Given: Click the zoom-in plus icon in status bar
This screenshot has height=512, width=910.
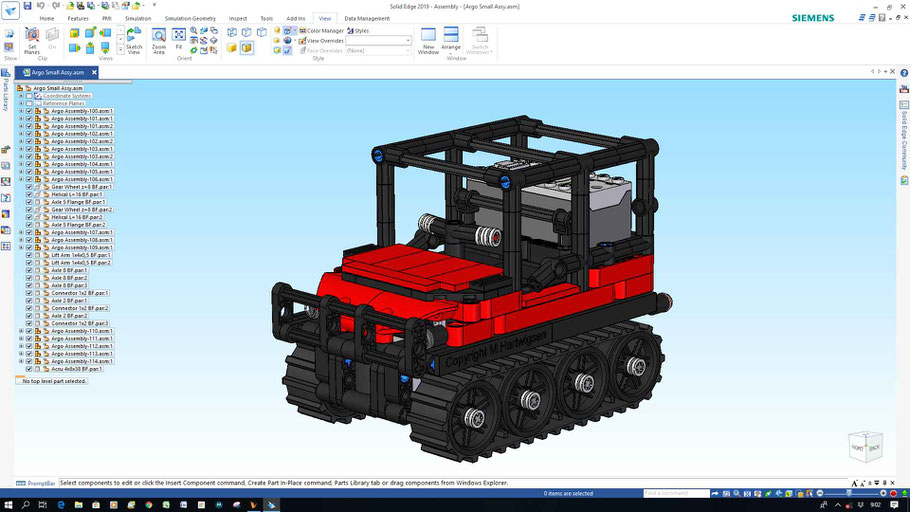Looking at the screenshot, I should point(883,493).
